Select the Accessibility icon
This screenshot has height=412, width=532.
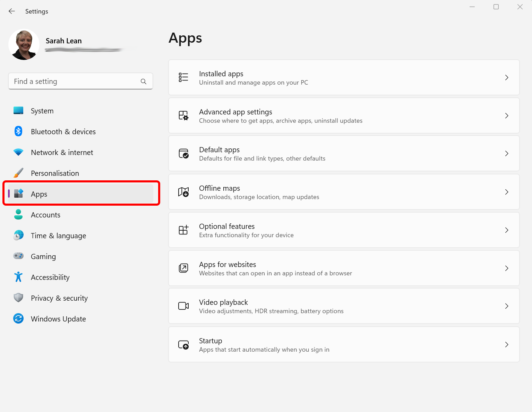(18, 277)
